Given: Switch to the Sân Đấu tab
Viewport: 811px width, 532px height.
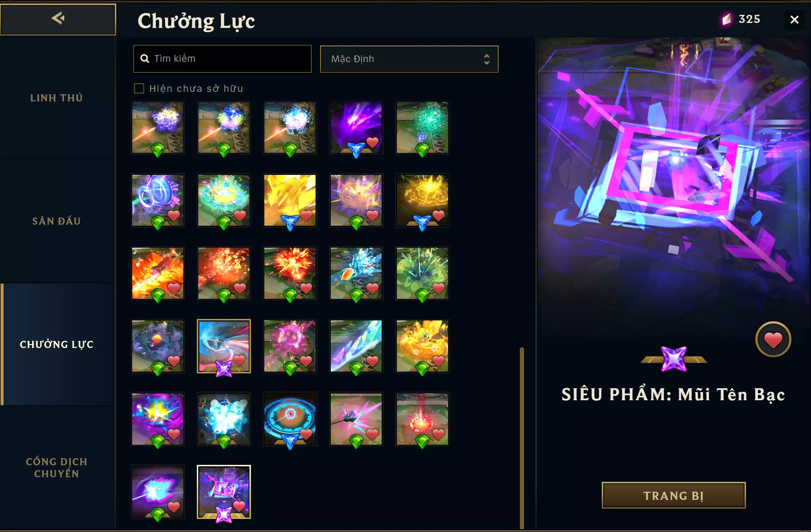Looking at the screenshot, I should [x=57, y=221].
